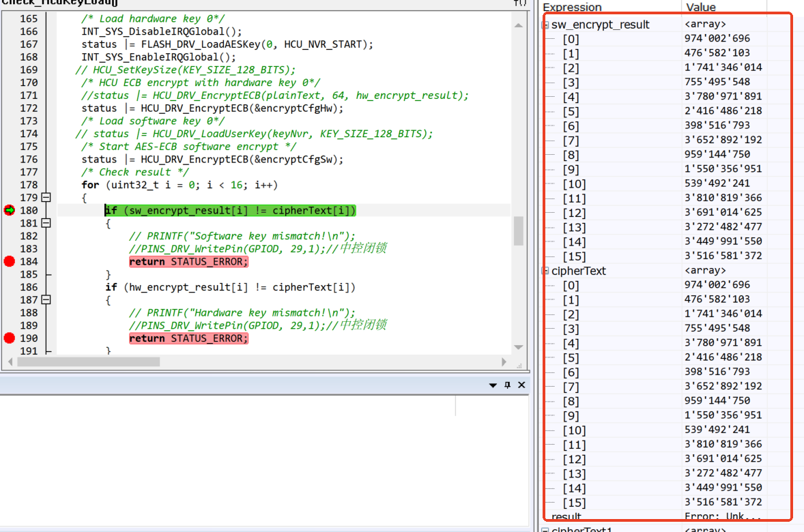The width and height of the screenshot is (804, 532).
Task: Click sw_encrypt_result <array> value cell
Action: coord(705,25)
